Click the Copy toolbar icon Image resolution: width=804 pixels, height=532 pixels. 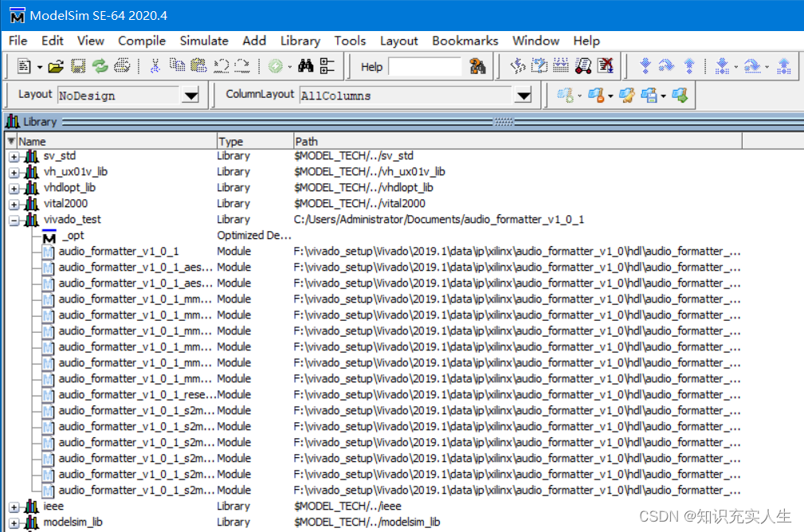click(178, 65)
